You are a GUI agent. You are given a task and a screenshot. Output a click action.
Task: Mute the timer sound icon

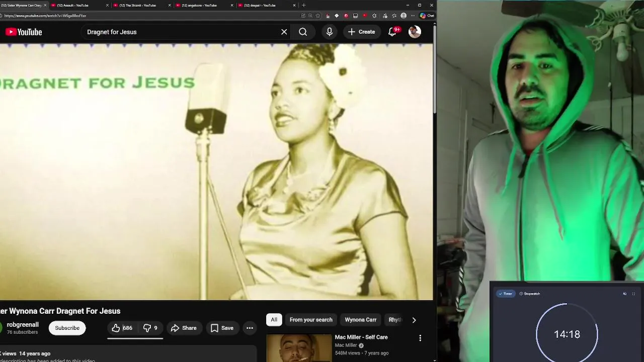(625, 294)
